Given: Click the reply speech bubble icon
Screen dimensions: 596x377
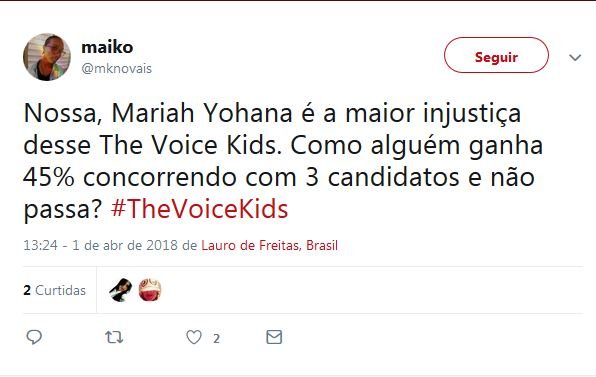Looking at the screenshot, I should pos(34,337).
